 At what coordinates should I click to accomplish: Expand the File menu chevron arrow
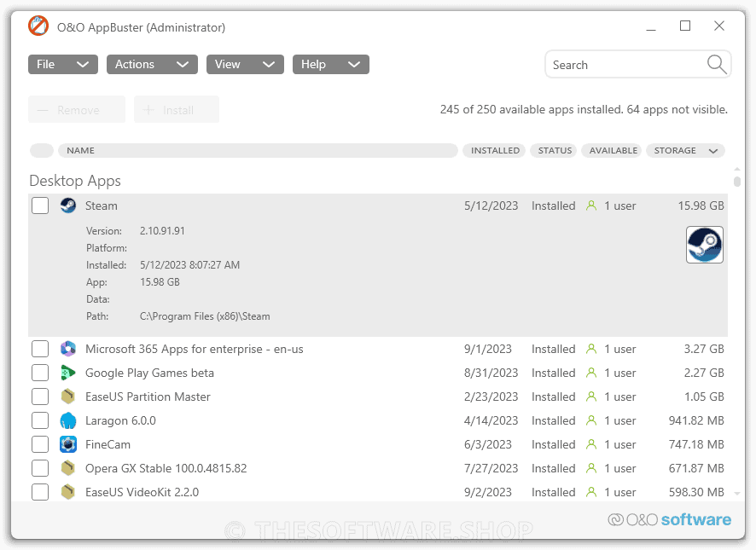click(83, 64)
